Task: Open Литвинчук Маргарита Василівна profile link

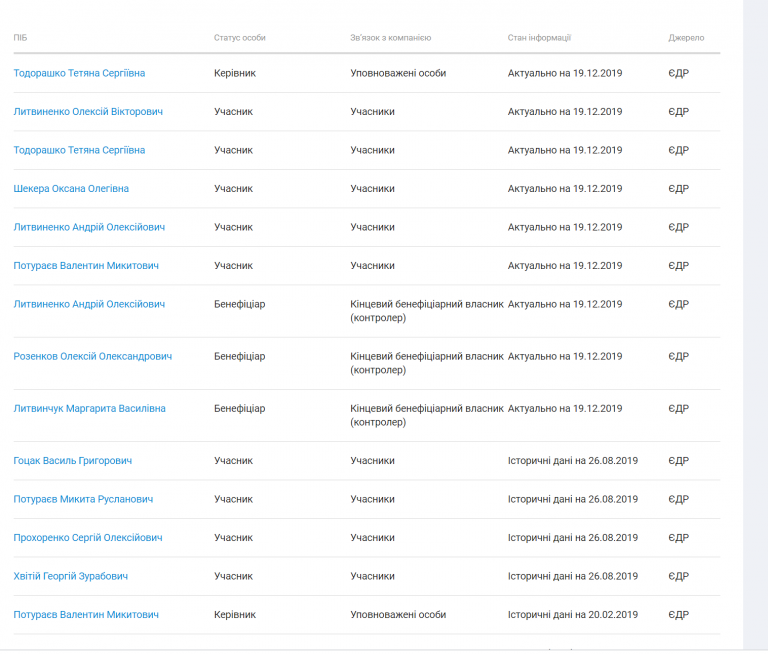Action: [90, 409]
